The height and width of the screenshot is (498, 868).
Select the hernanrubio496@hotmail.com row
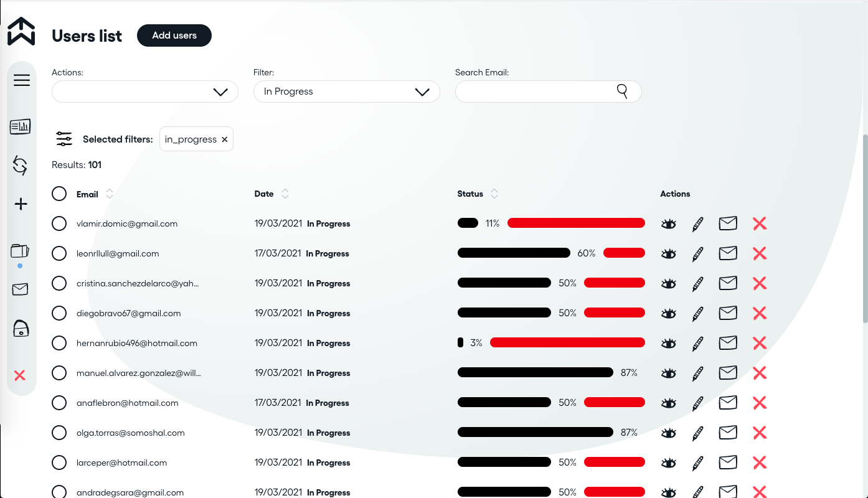point(59,343)
